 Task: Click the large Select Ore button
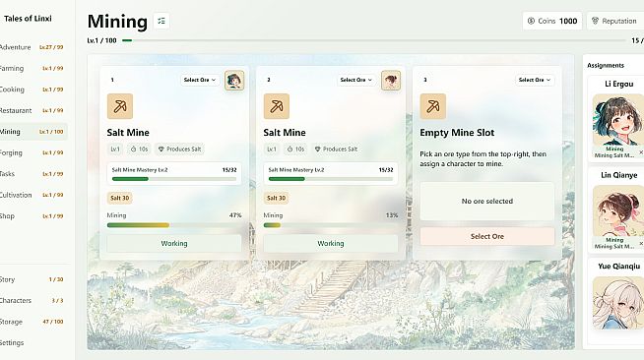[x=487, y=237]
